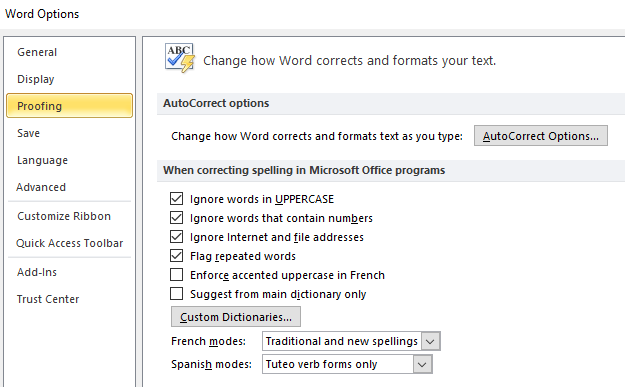Image resolution: width=625 pixels, height=387 pixels.
Task: Uncheck Flag repeated words
Action: click(x=176, y=255)
